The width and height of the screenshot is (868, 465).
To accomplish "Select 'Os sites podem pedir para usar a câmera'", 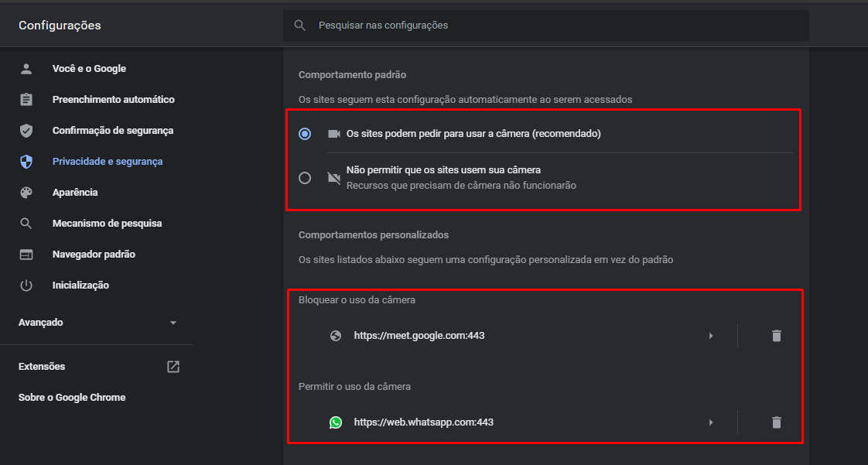I will click(x=305, y=134).
